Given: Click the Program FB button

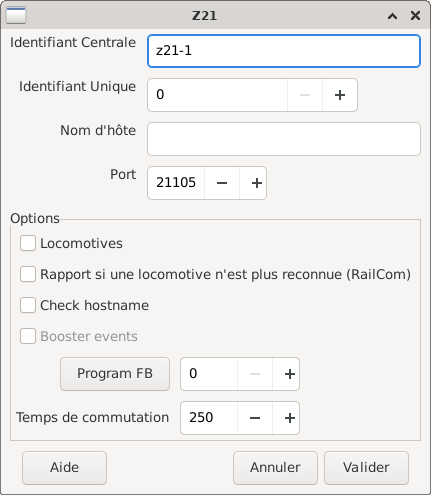Looking at the screenshot, I should click(115, 374).
